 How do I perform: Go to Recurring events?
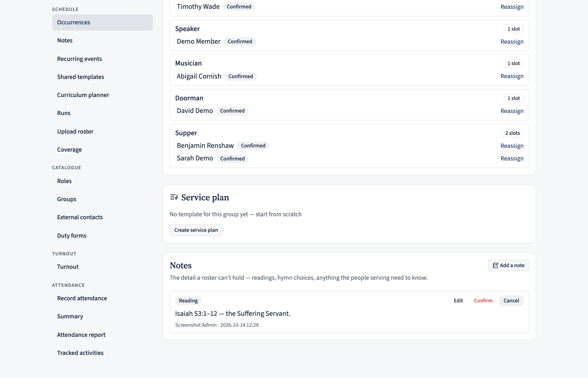102,59
